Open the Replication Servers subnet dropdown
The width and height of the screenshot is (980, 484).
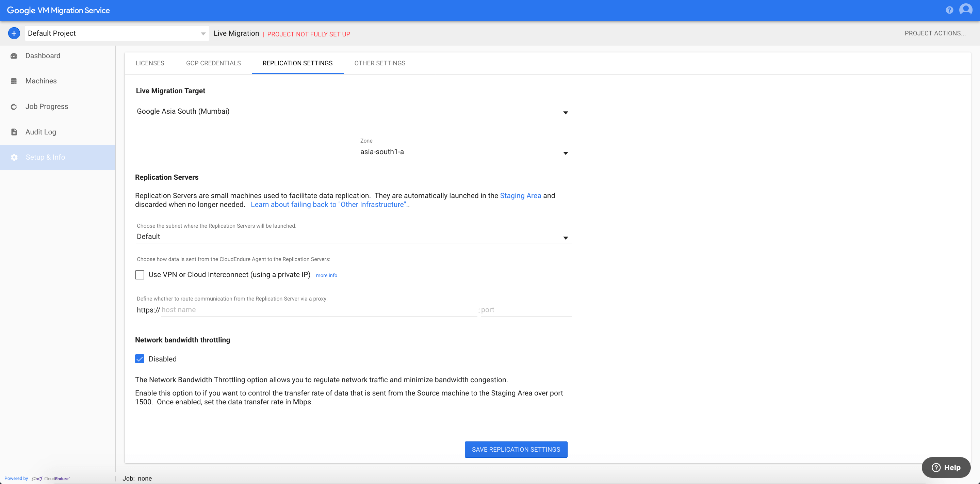click(x=354, y=237)
